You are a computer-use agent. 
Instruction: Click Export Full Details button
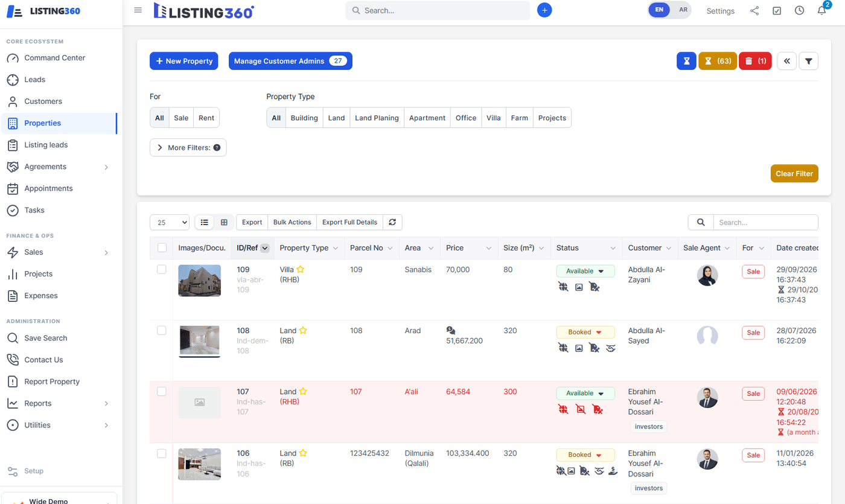[349, 222]
